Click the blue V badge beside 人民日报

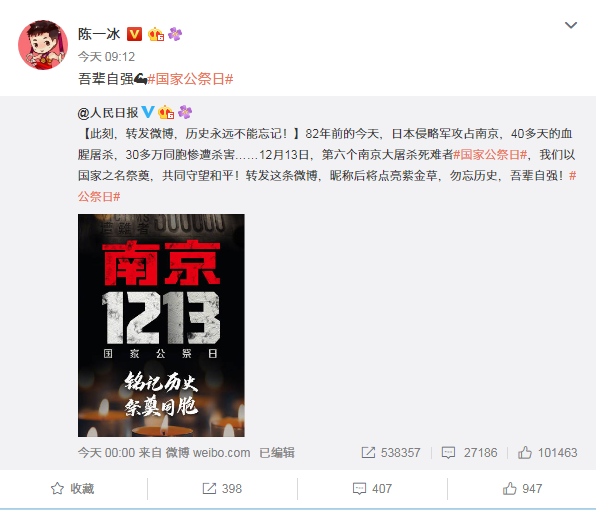148,112
